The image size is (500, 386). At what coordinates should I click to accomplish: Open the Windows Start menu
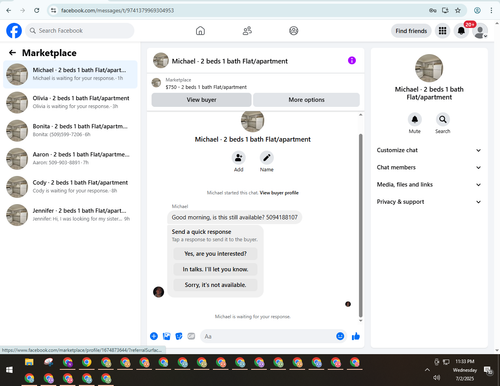coord(9,370)
